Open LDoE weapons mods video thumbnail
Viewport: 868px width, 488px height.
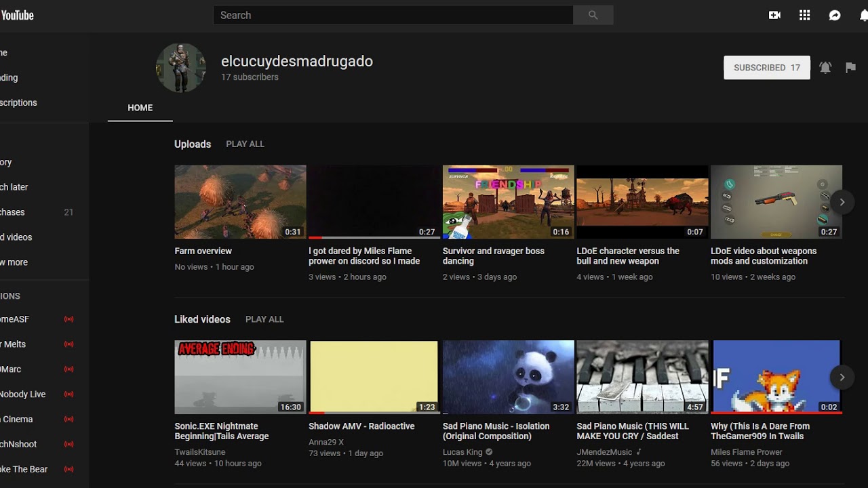pos(776,202)
